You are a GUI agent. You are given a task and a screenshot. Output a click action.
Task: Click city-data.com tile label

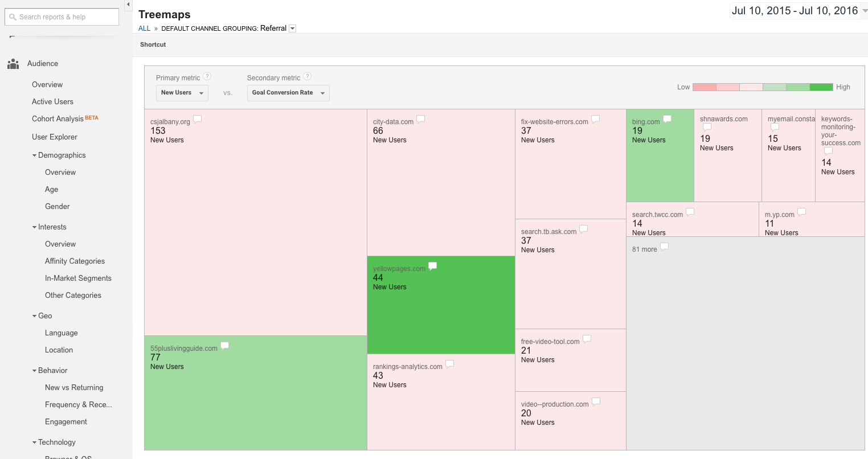393,122
